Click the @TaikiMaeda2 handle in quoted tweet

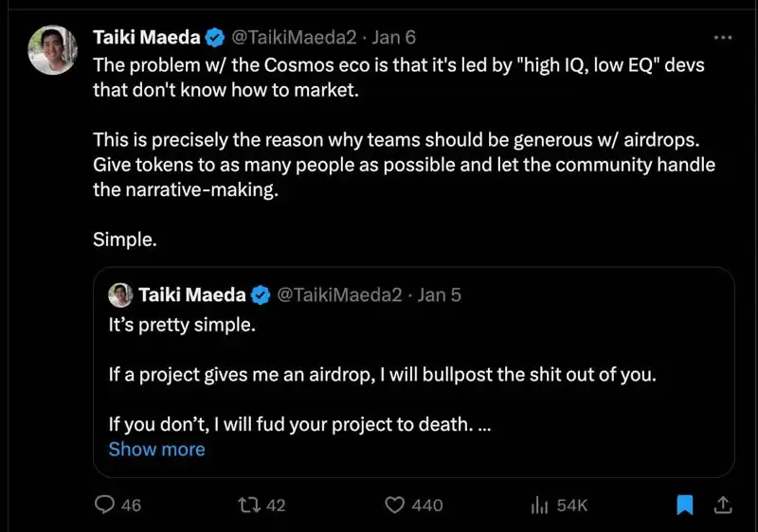tap(339, 294)
